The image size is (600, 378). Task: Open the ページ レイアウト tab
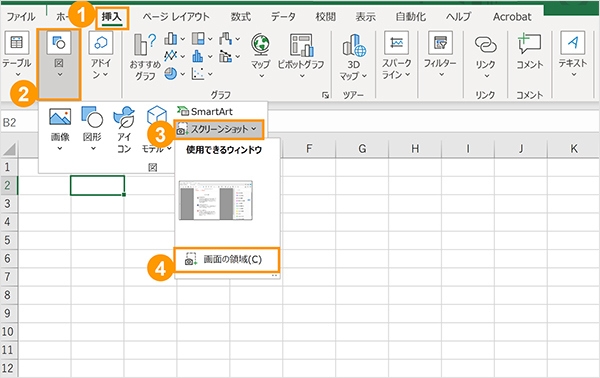(x=176, y=17)
